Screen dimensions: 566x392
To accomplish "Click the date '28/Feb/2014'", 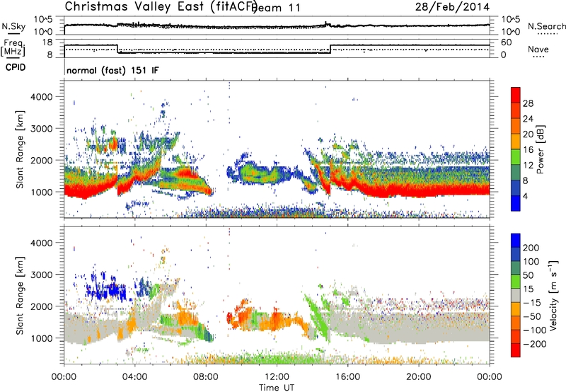I will 452,7.
